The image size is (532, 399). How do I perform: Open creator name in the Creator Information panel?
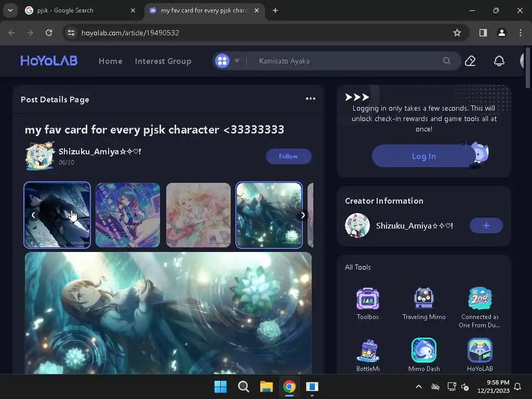pos(415,225)
